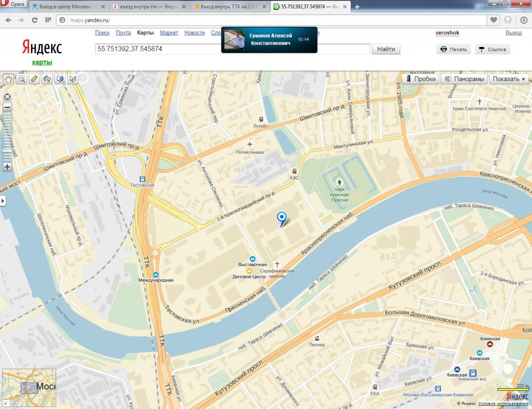Screen dimensions: 532x409
Task: Choose the add placemark tool
Action: click(x=60, y=79)
